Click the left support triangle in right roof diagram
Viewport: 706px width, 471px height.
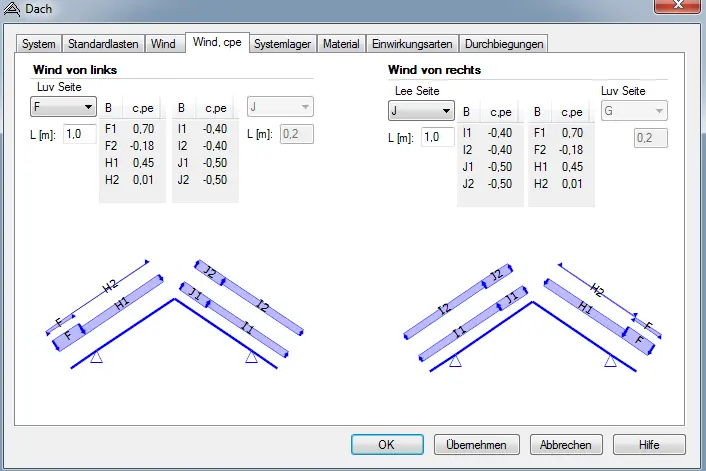pos(455,361)
